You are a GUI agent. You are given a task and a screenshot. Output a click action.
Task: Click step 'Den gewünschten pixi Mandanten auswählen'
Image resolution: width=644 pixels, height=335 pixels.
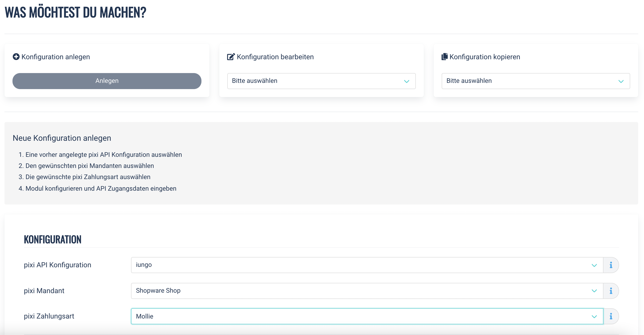(90, 166)
